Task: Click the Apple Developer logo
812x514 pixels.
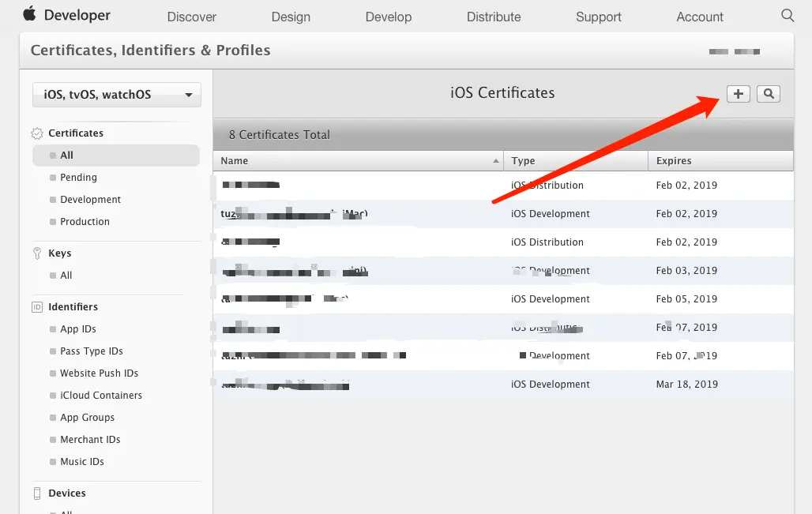Action: [66, 15]
